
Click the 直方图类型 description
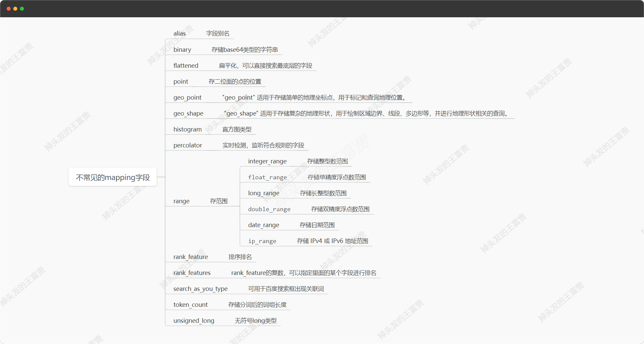[237, 129]
